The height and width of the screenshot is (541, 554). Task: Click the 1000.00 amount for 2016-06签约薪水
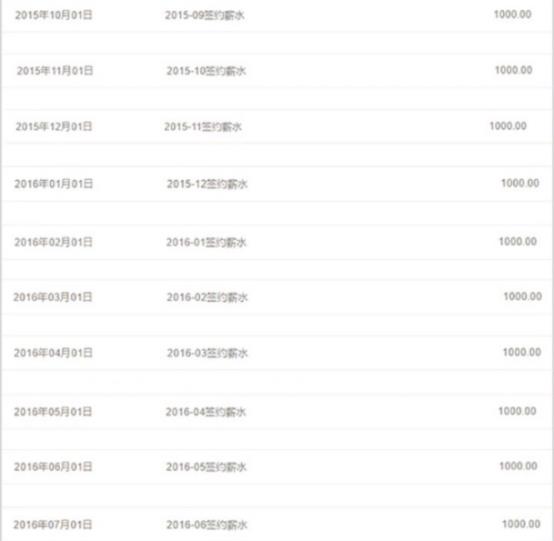coord(521,524)
